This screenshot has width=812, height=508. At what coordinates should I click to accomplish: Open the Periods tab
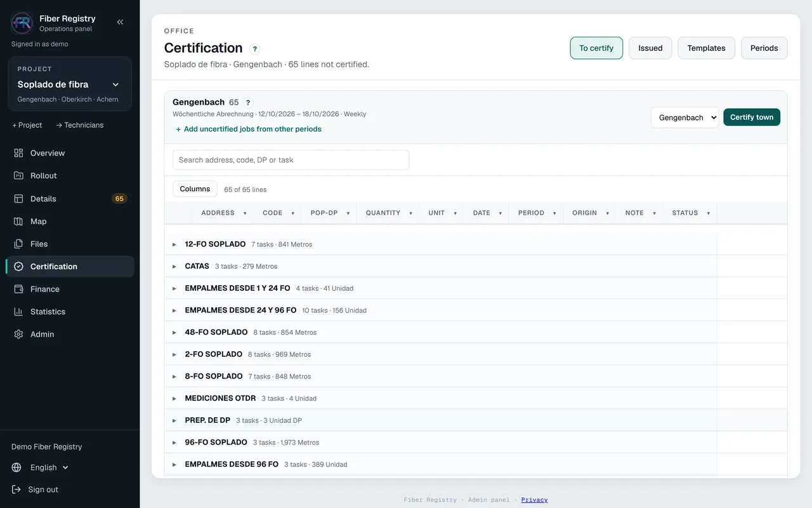point(764,48)
